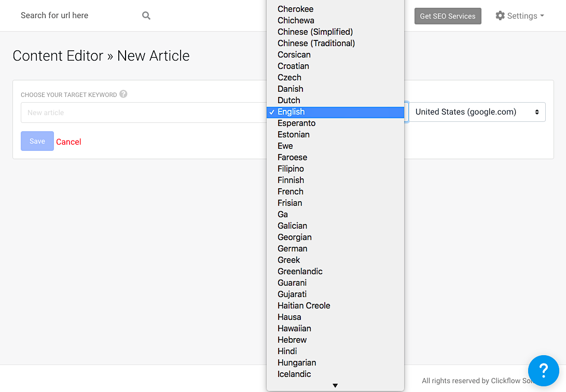Click the list's scroll down arrow
Image resolution: width=566 pixels, height=392 pixels.
pos(335,385)
